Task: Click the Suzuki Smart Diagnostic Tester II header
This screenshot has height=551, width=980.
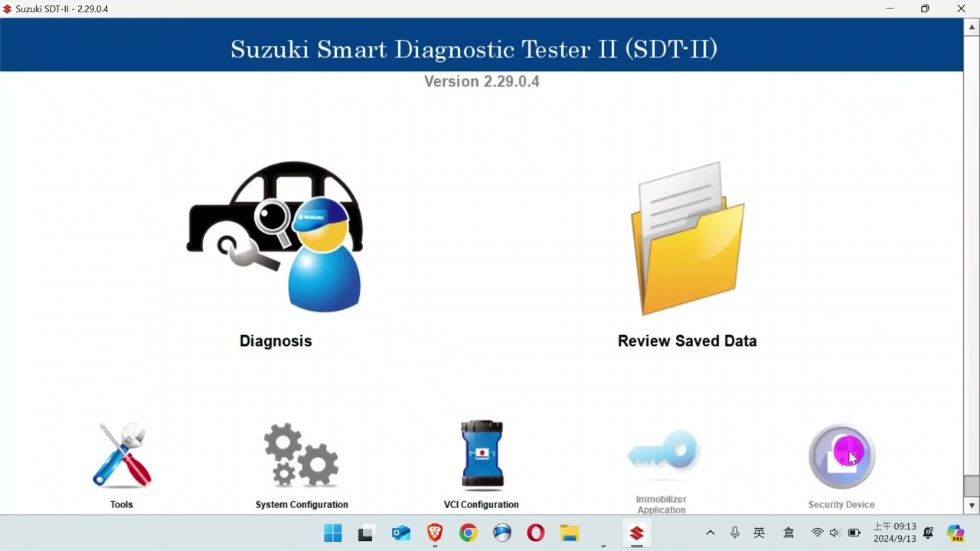Action: point(475,49)
